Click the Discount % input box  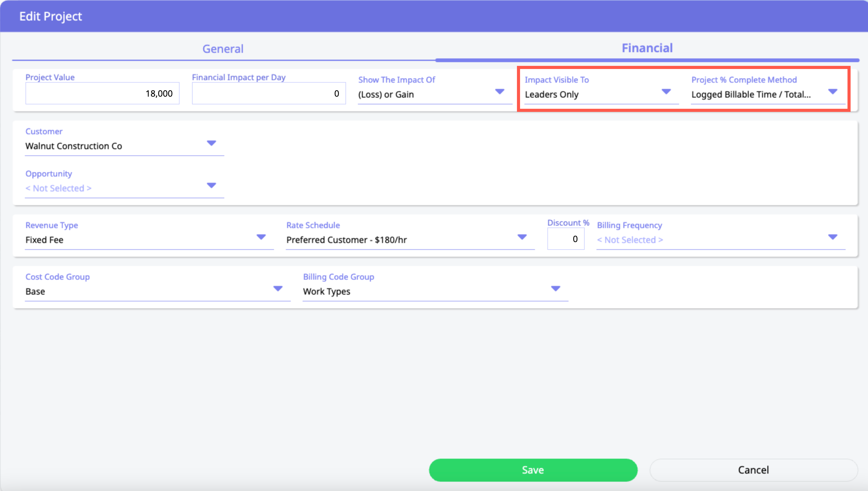pyautogui.click(x=565, y=239)
